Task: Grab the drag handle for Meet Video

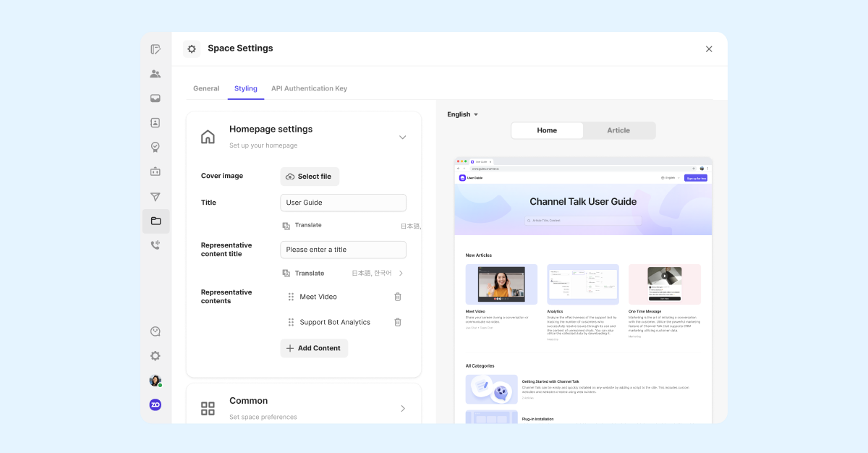Action: point(291,297)
